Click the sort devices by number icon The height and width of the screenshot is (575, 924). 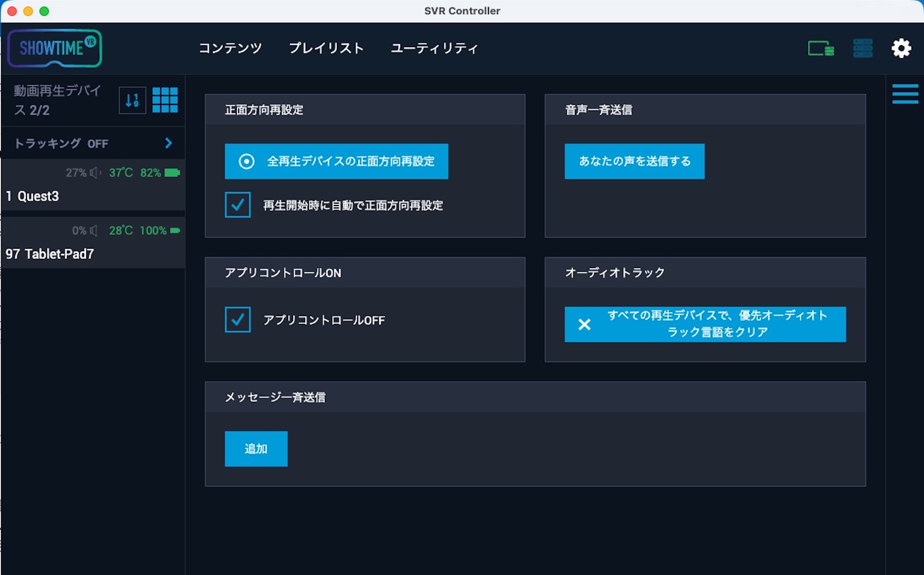pyautogui.click(x=132, y=100)
